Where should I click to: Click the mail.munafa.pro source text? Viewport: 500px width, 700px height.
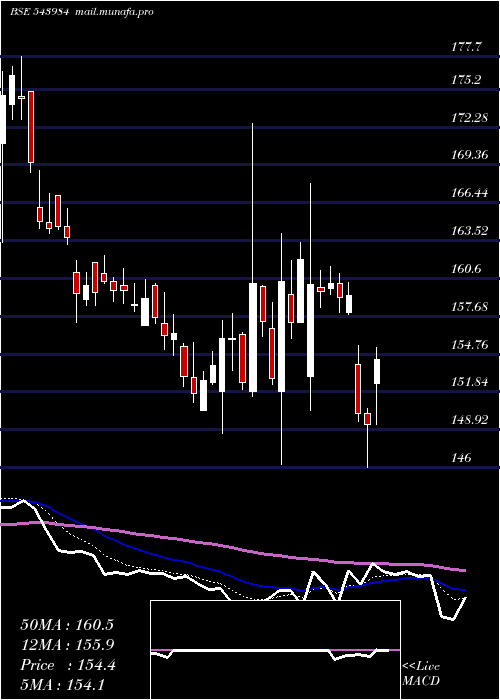click(x=113, y=12)
